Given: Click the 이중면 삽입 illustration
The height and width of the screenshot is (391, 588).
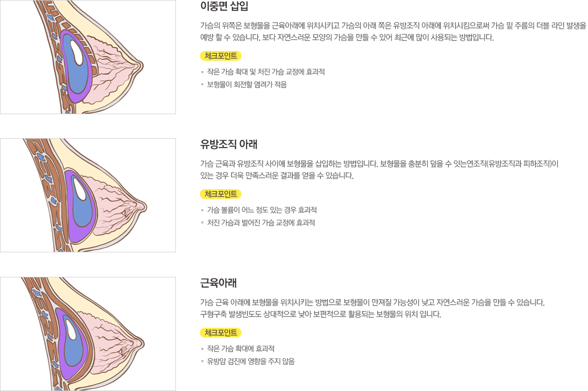Looking at the screenshot, I should coord(88,57).
